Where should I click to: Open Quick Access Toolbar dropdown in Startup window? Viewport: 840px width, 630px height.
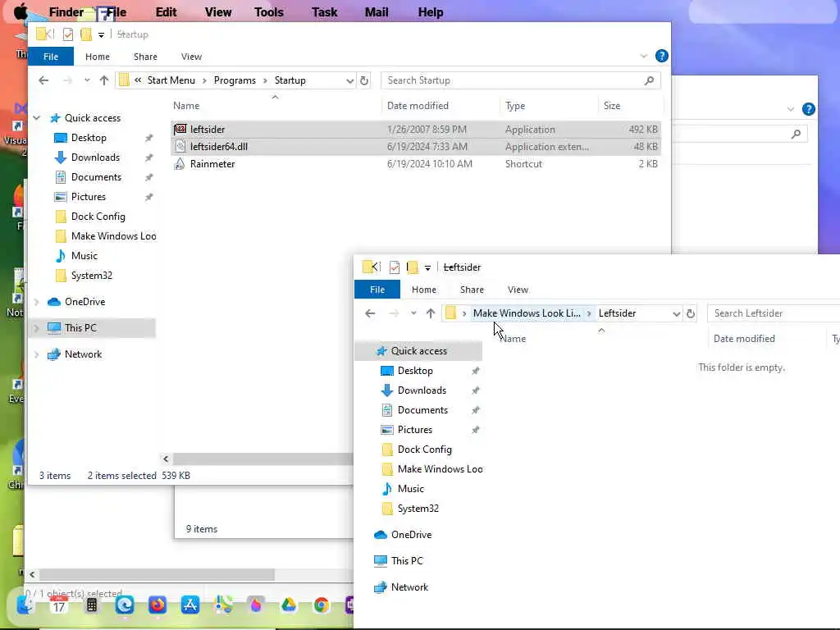point(101,34)
